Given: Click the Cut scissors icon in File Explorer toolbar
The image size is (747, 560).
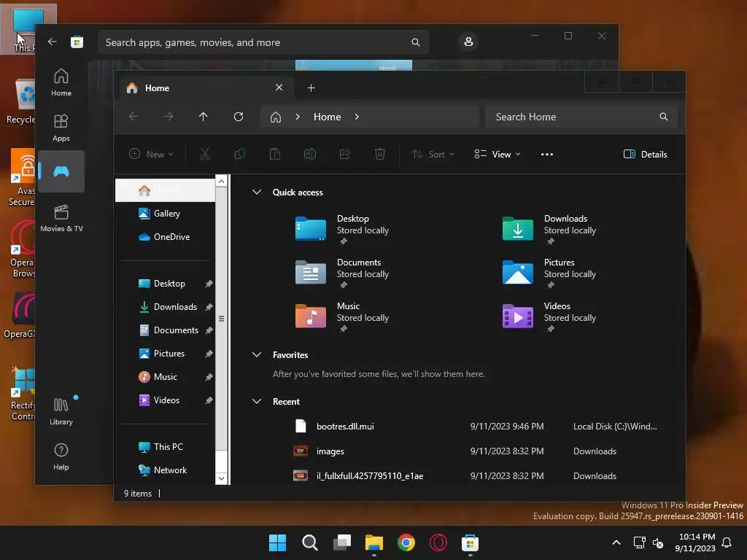Looking at the screenshot, I should coord(205,154).
